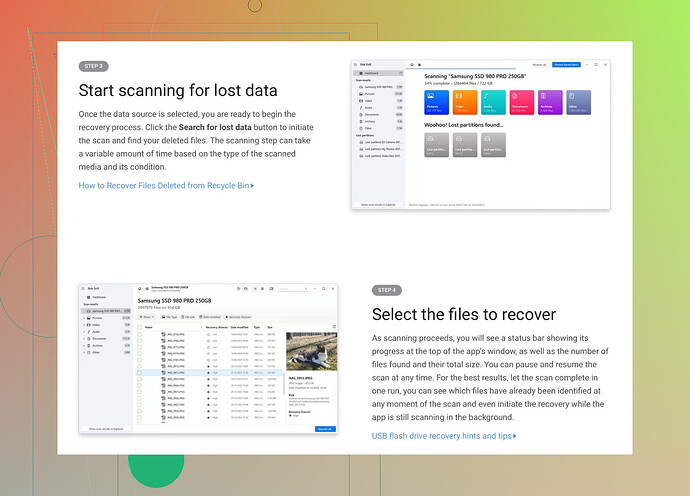This screenshot has width=690, height=496.
Task: Expand Video in file list sidebar
Action: [84, 325]
